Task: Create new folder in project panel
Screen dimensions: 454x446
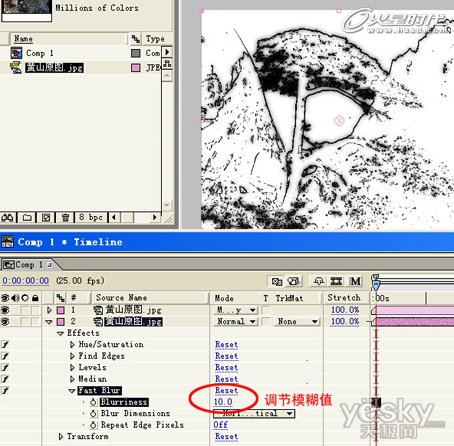Action: (27, 218)
